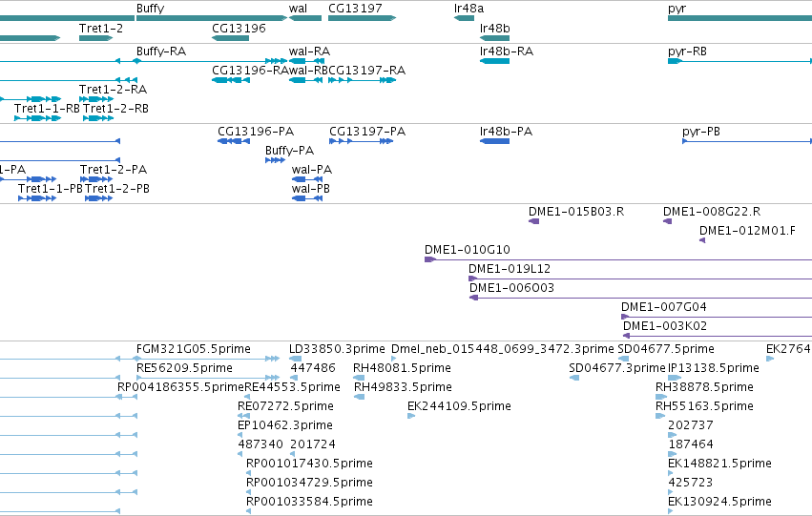Click the FGM321G05.5prime EST label
812x516 pixels.
(x=193, y=349)
